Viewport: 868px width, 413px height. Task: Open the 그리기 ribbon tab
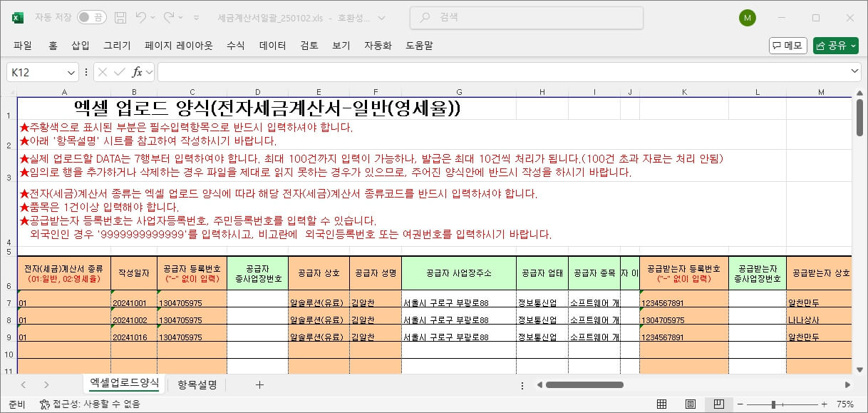117,45
